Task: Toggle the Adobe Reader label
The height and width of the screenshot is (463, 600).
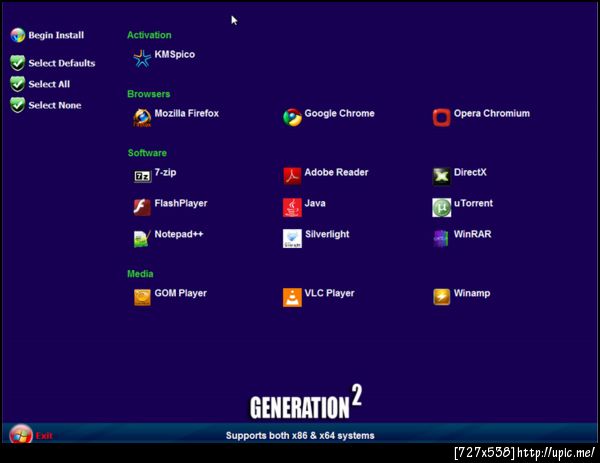Action: [x=336, y=172]
